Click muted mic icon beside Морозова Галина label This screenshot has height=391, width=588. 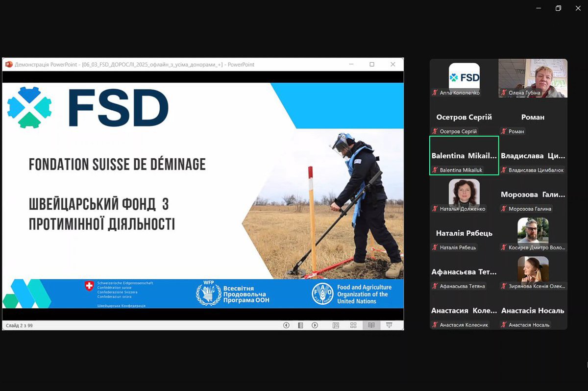504,209
